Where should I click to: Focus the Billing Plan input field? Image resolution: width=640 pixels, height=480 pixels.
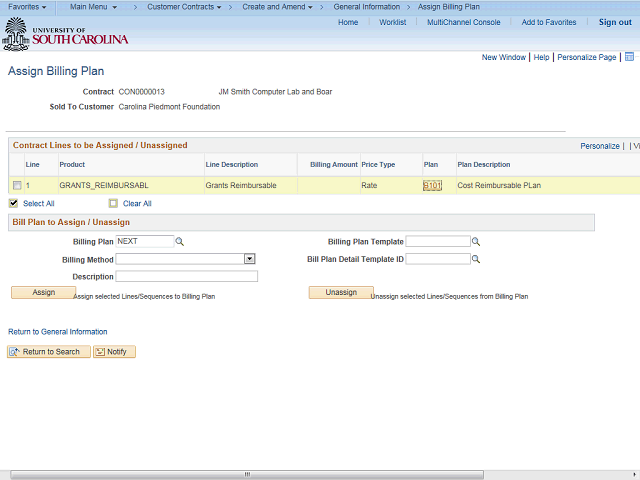[x=145, y=241]
